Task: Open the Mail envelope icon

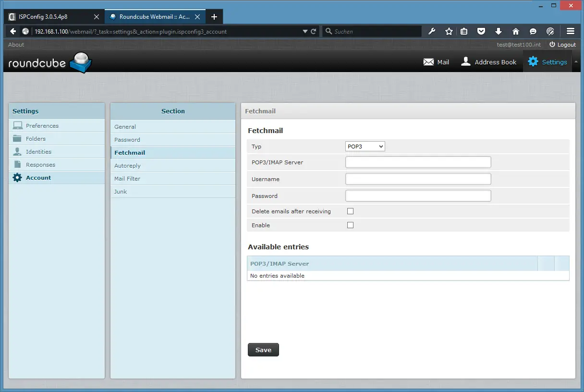Action: pyautogui.click(x=428, y=62)
